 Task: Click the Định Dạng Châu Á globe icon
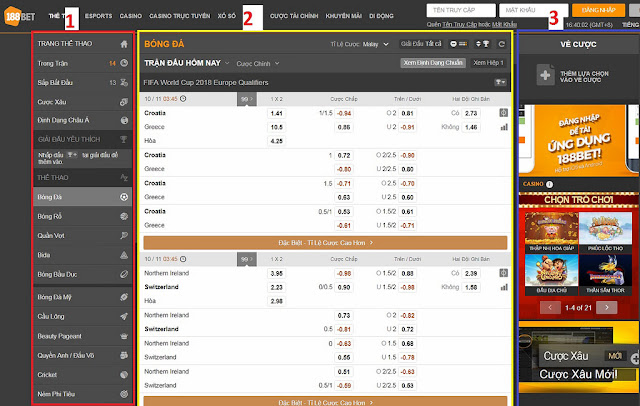124,120
